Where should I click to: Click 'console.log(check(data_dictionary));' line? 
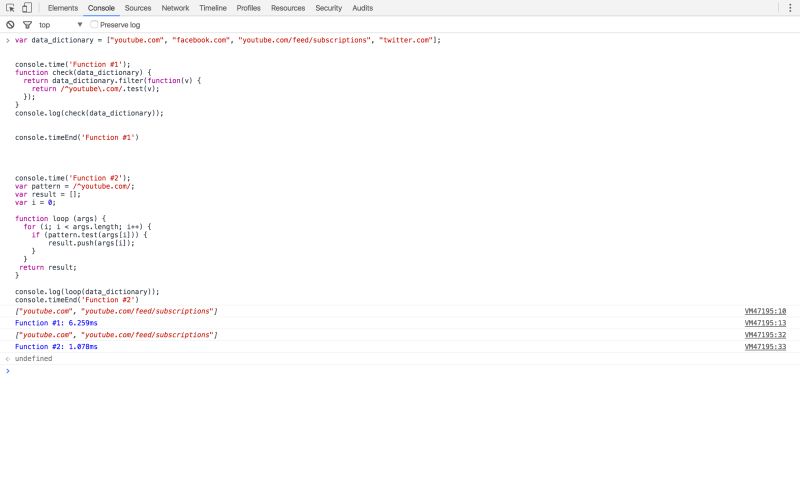tap(89, 113)
